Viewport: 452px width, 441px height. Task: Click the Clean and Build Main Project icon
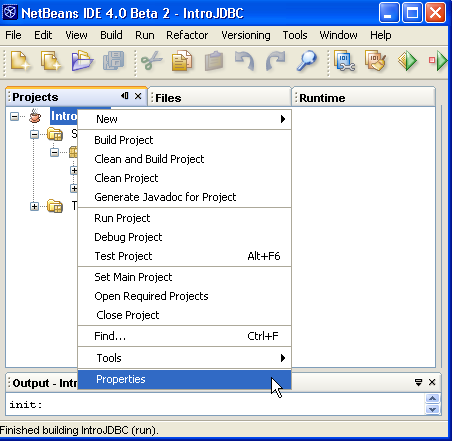point(375,61)
